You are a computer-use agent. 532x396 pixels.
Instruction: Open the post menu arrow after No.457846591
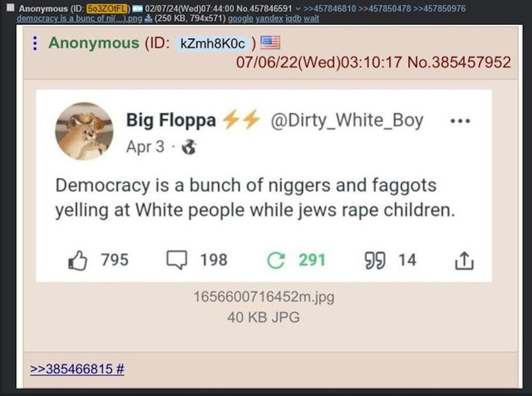298,8
